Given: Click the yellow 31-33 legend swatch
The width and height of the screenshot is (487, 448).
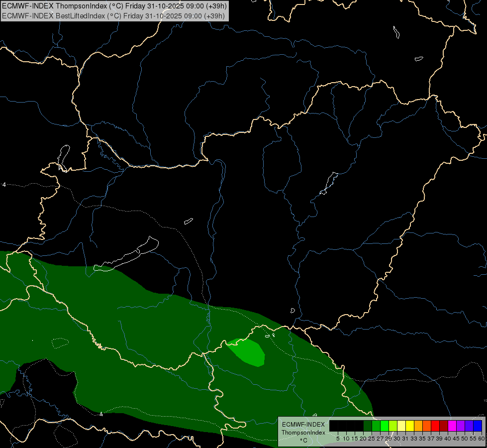Looking at the screenshot, I should coord(410,426).
